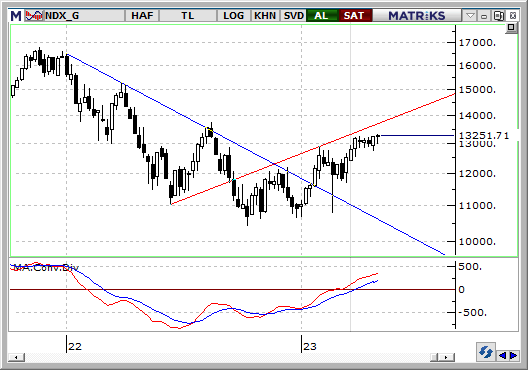Click the Matriks M logo icon
Viewport: 528px width, 370px height.
[x=16, y=15]
